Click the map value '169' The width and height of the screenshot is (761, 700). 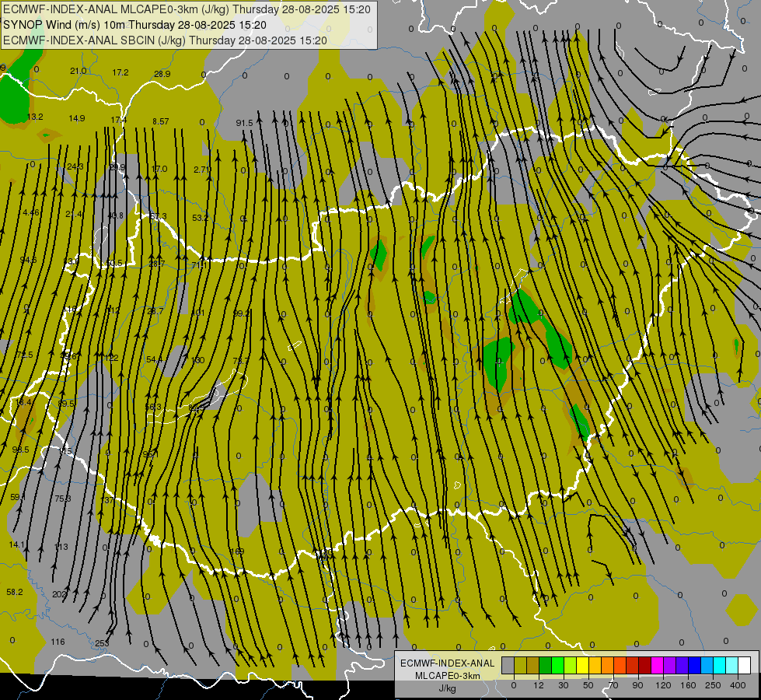(237, 551)
